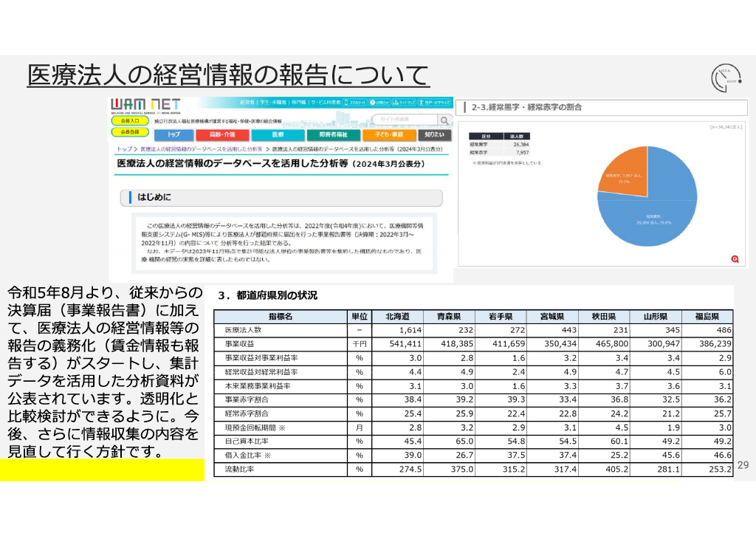Click the お問合せ inquiry icon button
Screen dimensions: 756x536
379,103
